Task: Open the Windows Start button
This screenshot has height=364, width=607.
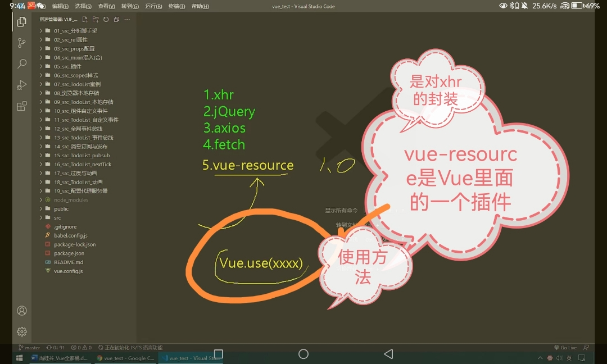Action: 19,358
